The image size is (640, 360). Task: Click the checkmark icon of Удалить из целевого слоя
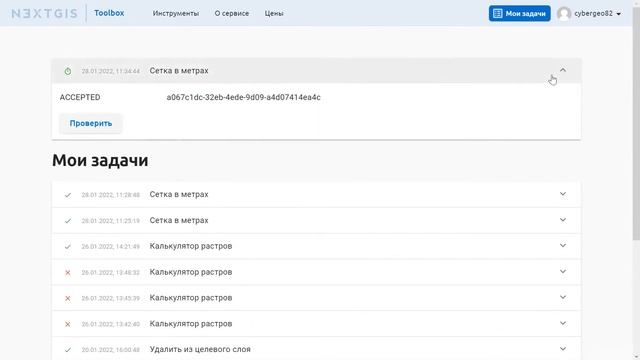pyautogui.click(x=68, y=350)
